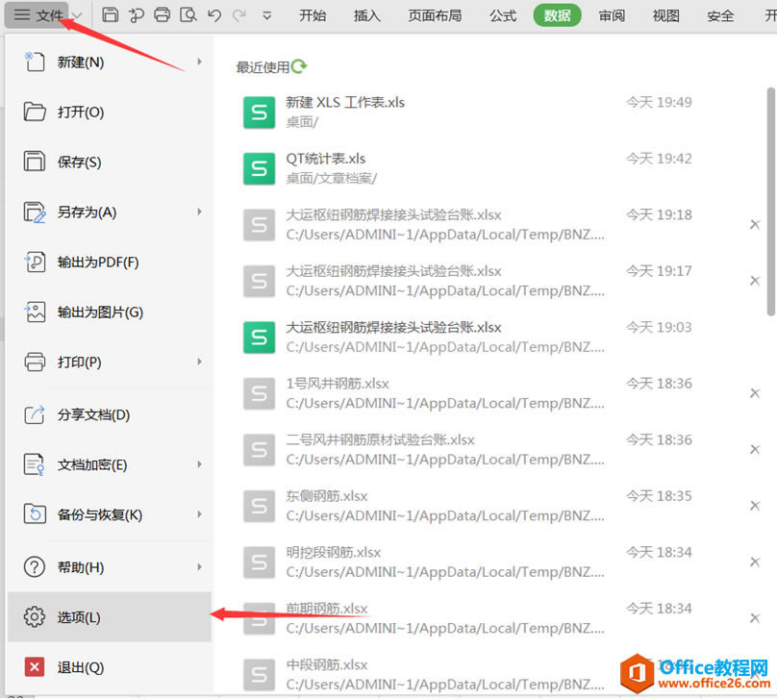Choose 备份与恢复(K) menu entry

pos(109,514)
